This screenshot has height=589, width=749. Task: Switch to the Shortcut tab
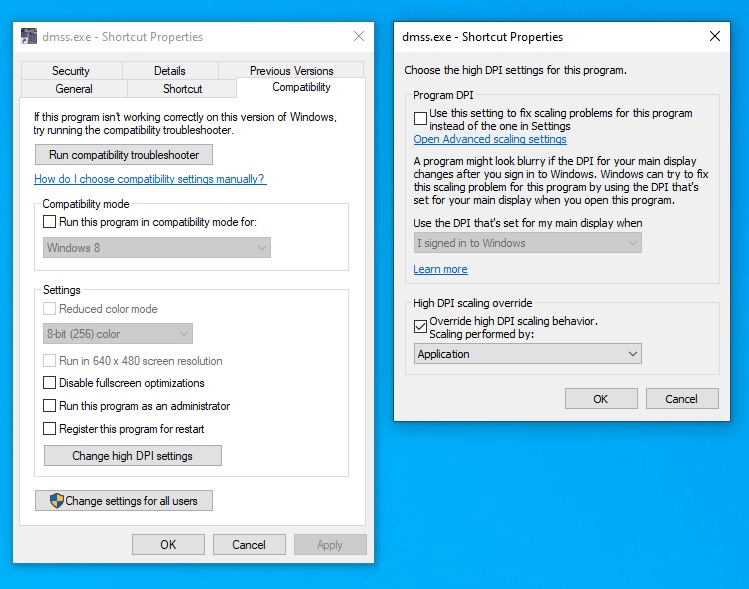pos(182,89)
